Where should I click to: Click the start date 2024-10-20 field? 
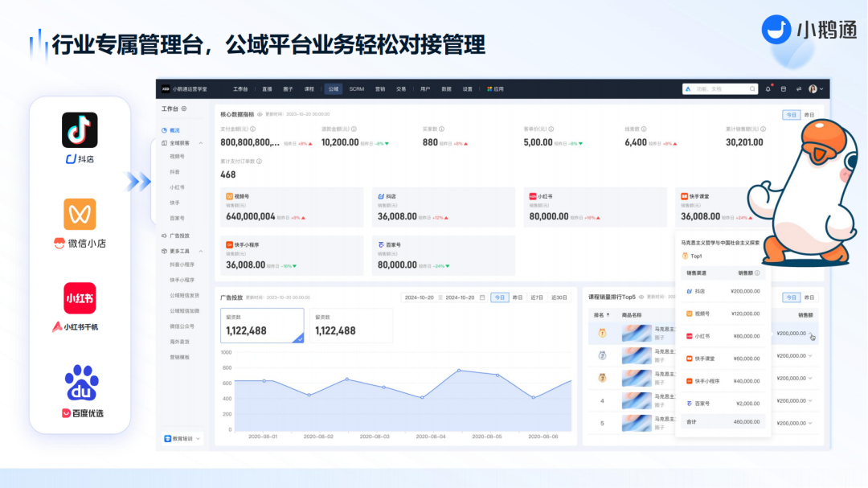(x=419, y=297)
